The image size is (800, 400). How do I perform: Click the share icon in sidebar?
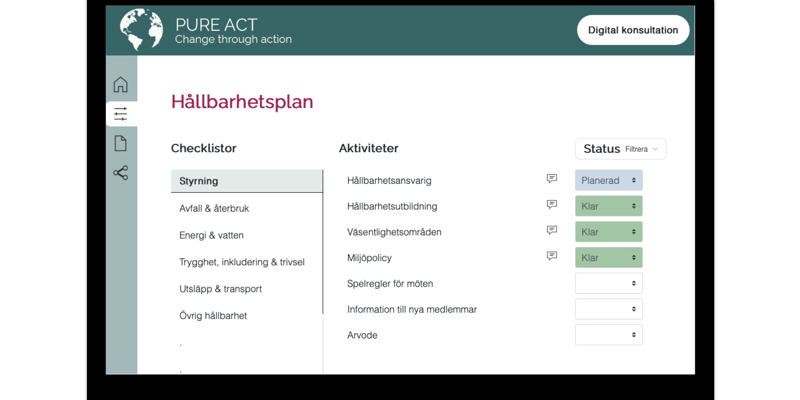121,173
